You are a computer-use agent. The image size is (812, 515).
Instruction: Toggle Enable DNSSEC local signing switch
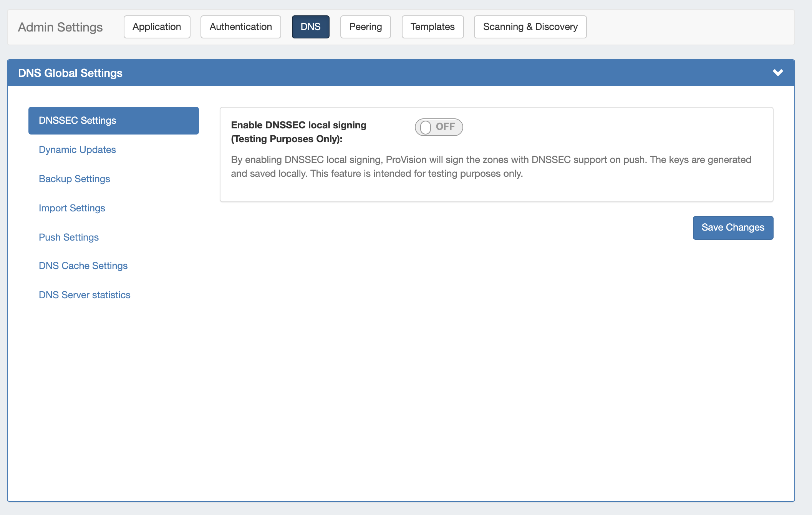point(438,127)
